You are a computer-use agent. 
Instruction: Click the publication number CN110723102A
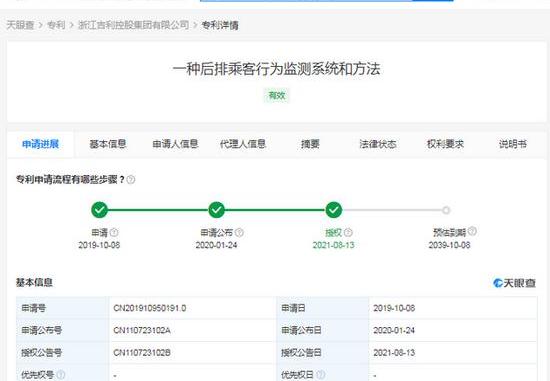[x=142, y=330]
